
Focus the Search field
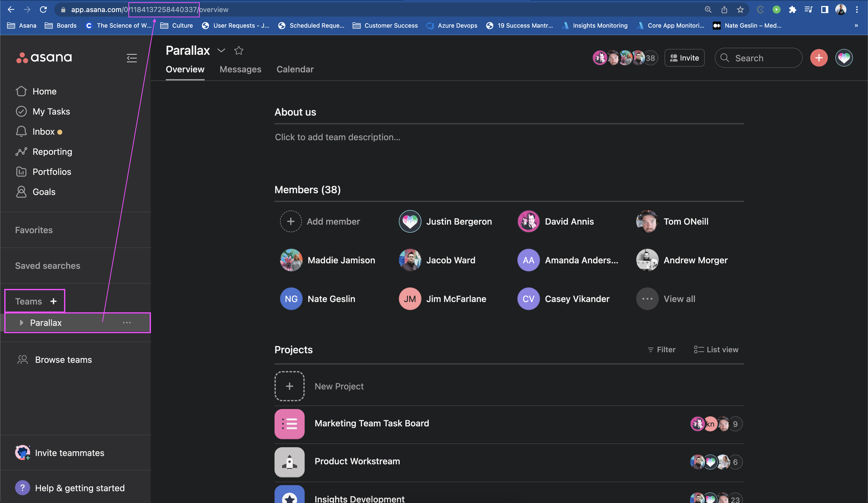pos(758,58)
